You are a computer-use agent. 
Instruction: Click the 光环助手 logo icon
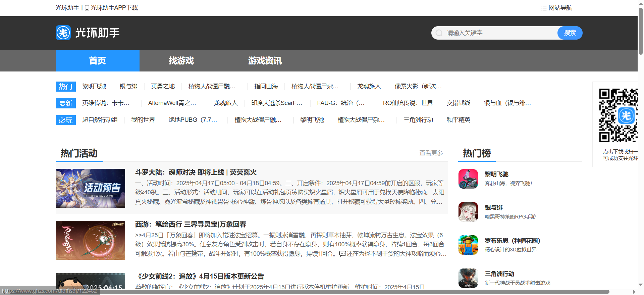point(63,33)
